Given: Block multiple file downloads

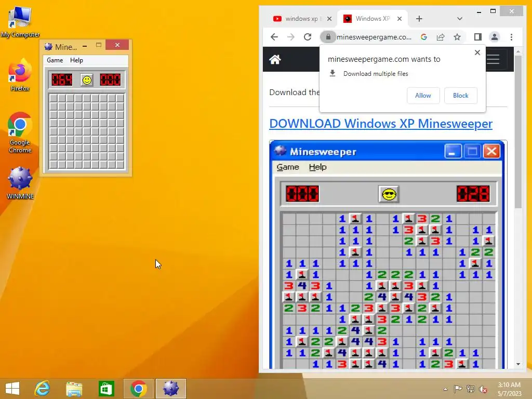Looking at the screenshot, I should (x=460, y=96).
